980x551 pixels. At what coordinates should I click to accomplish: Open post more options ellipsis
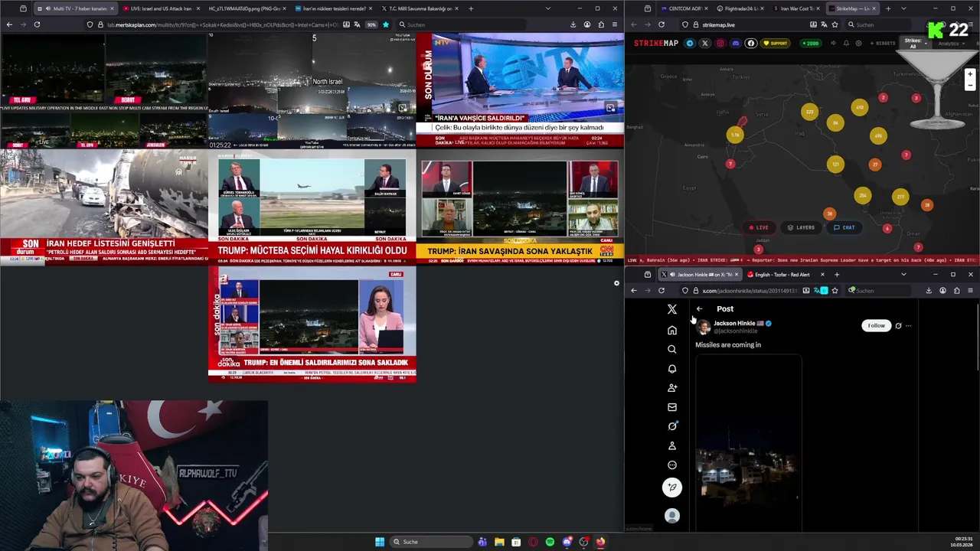(x=909, y=325)
